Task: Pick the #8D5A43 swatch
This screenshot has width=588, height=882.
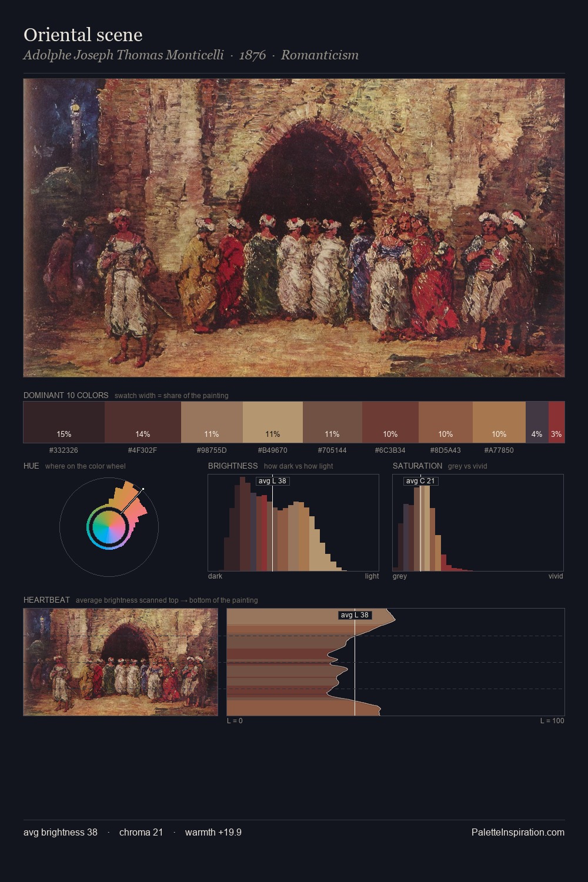Action: [446, 422]
